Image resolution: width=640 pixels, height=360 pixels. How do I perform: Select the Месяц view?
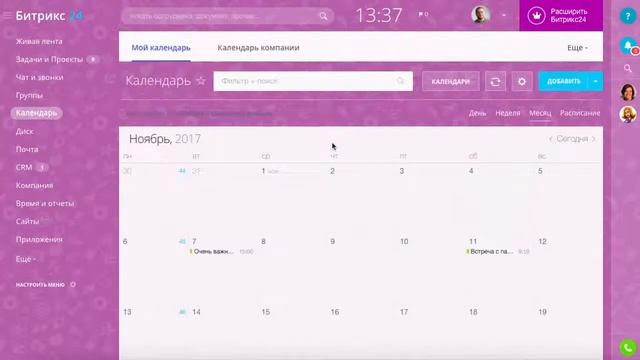(540, 113)
